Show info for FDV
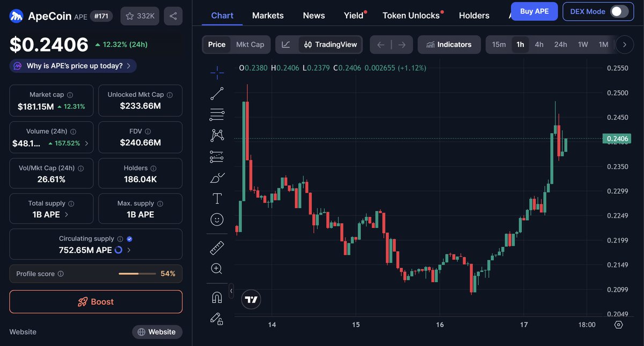 pyautogui.click(x=148, y=131)
